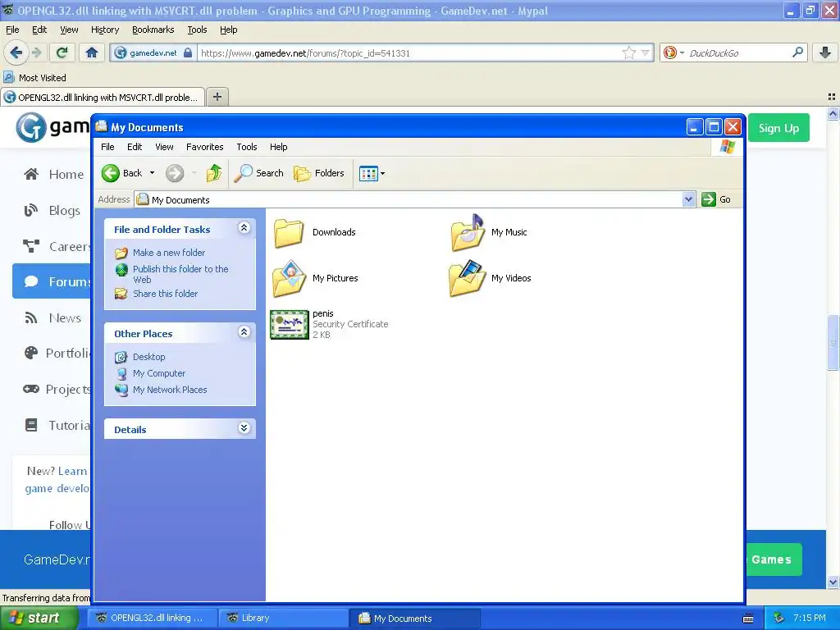The height and width of the screenshot is (630, 840).
Task: Open Tools menu in My Documents window
Action: [x=246, y=147]
